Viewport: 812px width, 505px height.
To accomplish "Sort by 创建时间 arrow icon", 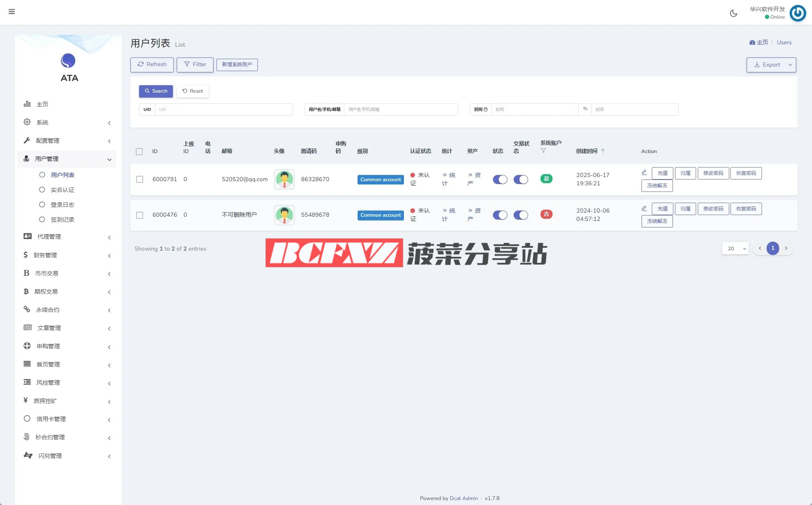I will pos(603,151).
